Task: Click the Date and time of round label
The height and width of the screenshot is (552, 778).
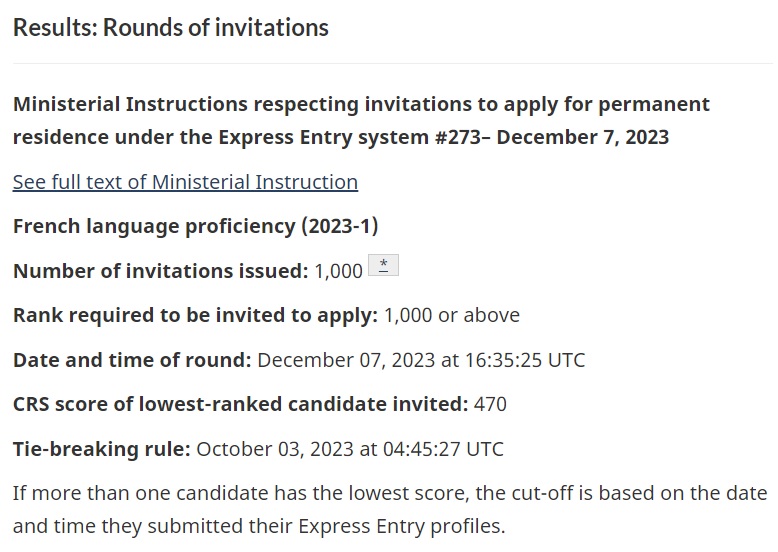Action: [132, 360]
